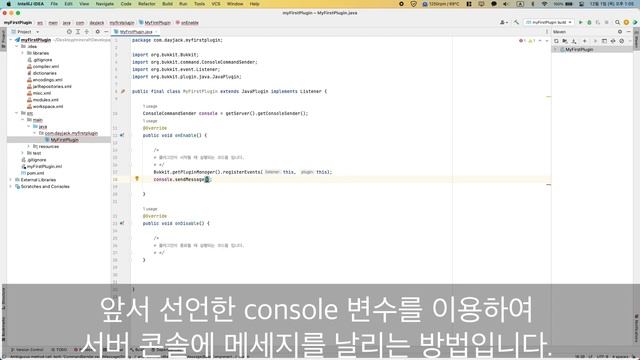Click the override gutter icon beside onEnable

122,135
